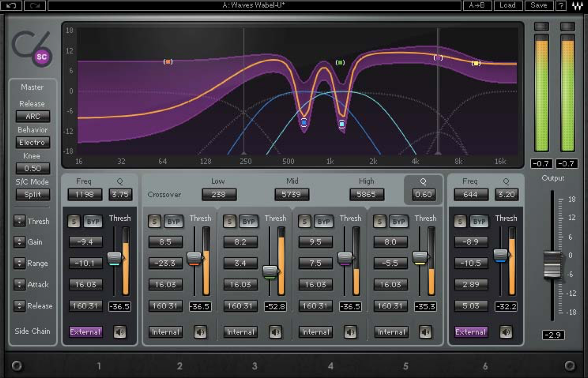Click the speaker icon beneath band 3
The image size is (588, 378).
pyautogui.click(x=275, y=332)
